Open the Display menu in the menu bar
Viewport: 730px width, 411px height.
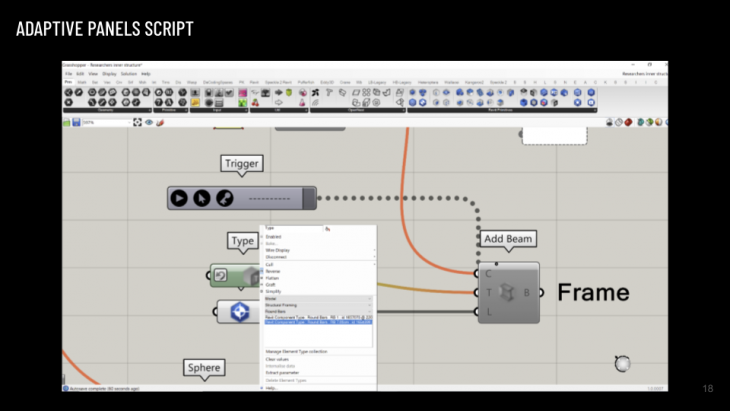108,74
